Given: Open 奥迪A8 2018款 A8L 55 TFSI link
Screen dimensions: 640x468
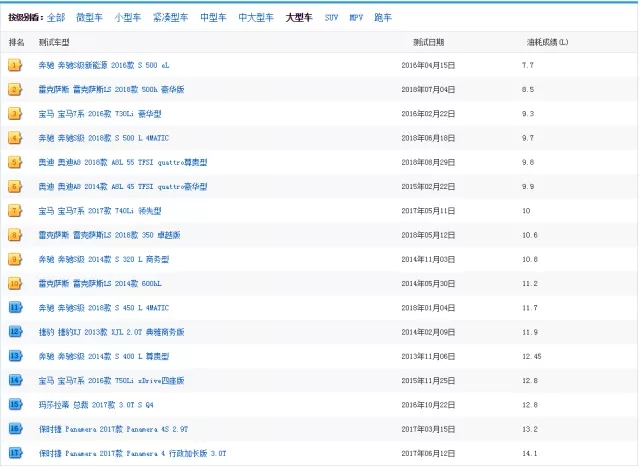Looking at the screenshot, I should (123, 162).
